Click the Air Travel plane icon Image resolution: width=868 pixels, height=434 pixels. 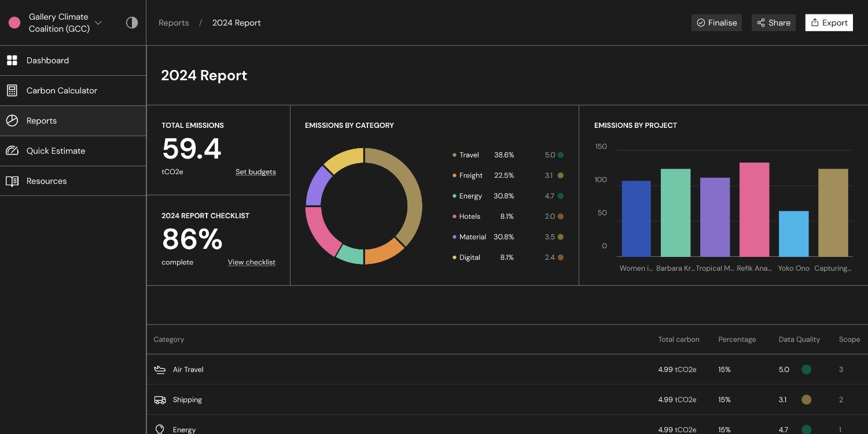tap(160, 369)
